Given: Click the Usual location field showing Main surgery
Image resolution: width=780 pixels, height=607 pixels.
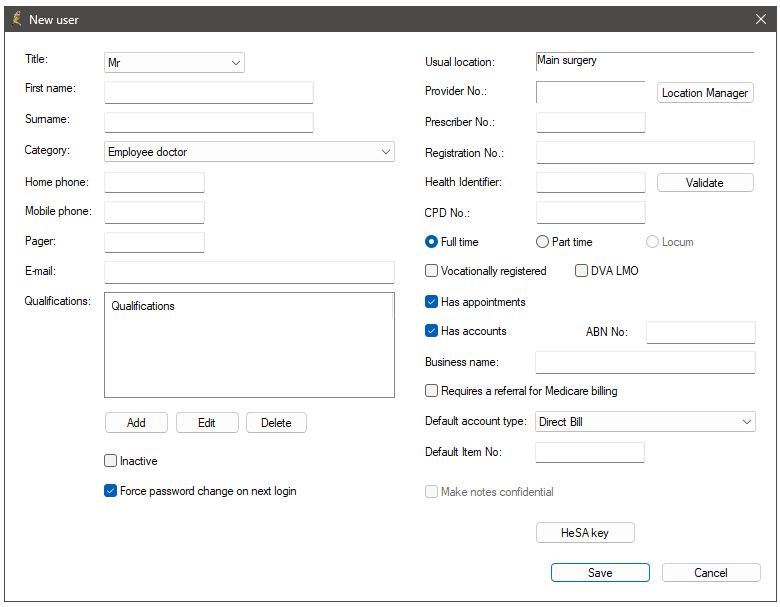Looking at the screenshot, I should pos(645,61).
